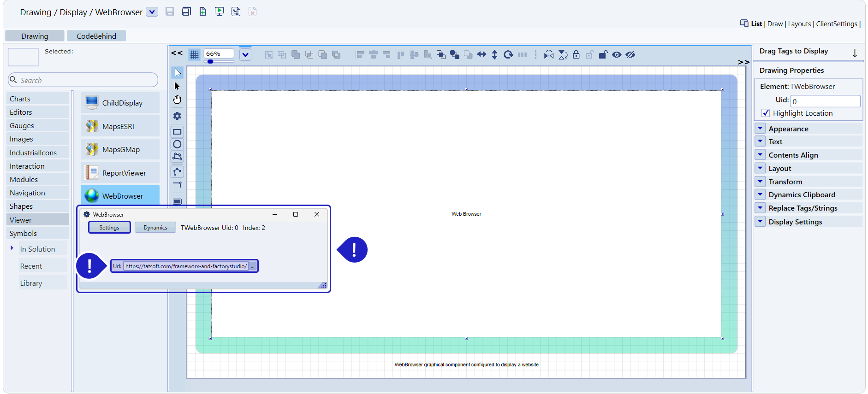Select the ellipse drawing tool

[x=177, y=144]
